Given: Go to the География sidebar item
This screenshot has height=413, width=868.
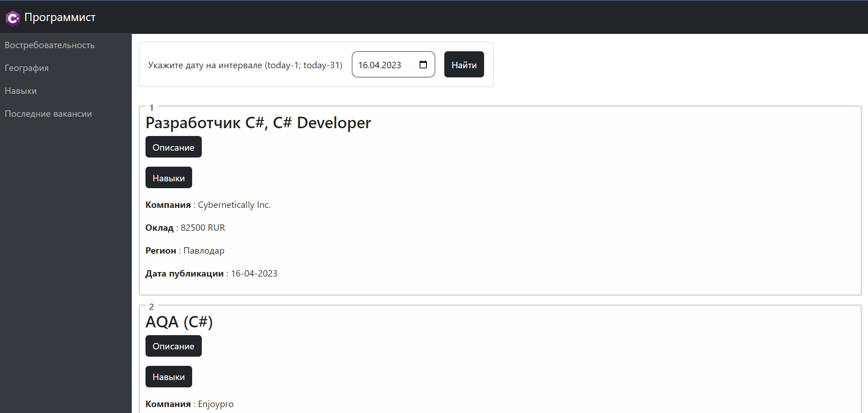Looking at the screenshot, I should 27,68.
